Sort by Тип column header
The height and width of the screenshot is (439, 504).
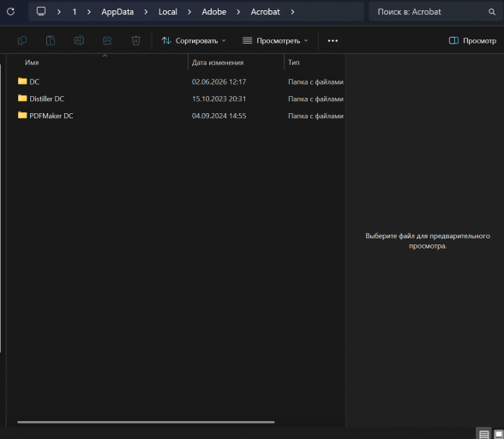(294, 63)
